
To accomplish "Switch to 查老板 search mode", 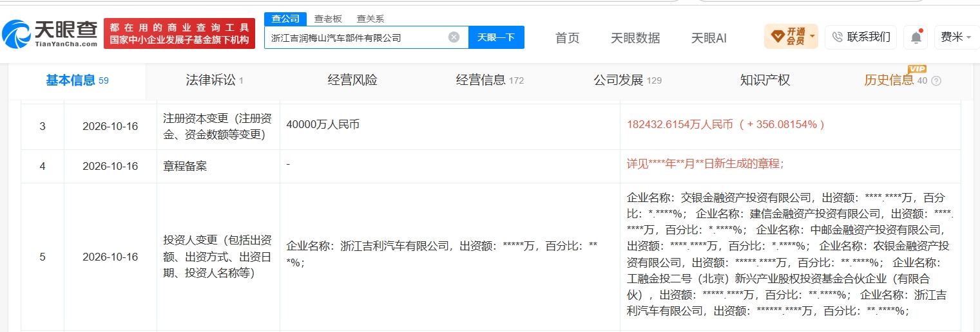I will click(x=328, y=19).
